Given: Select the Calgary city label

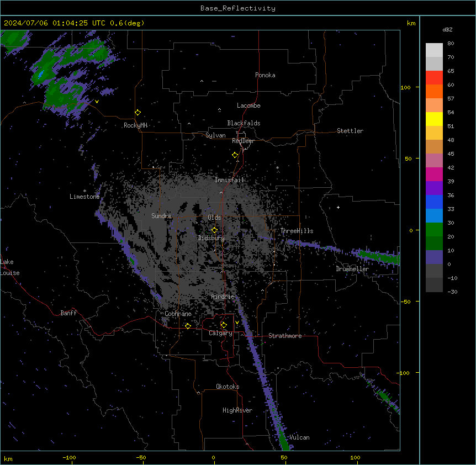Looking at the screenshot, I should [x=220, y=333].
